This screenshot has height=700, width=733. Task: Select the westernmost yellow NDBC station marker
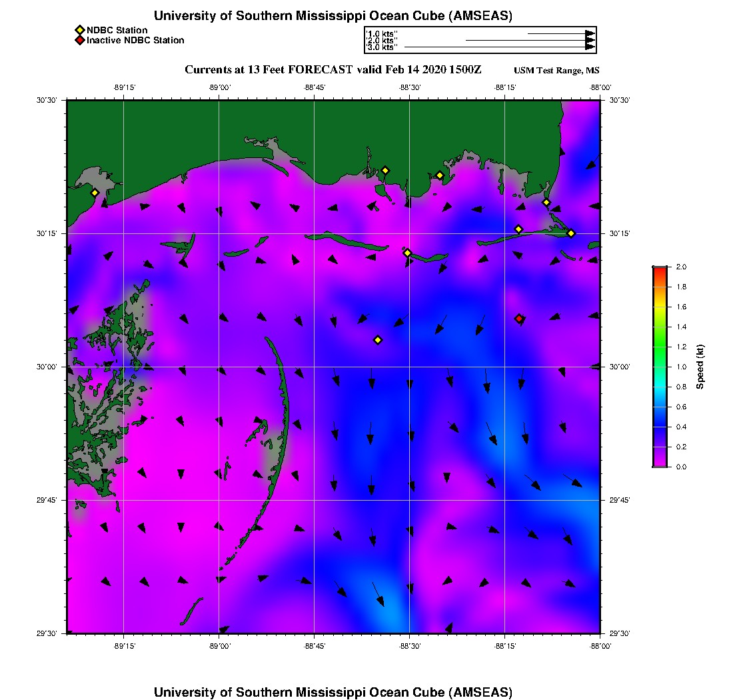click(95, 193)
